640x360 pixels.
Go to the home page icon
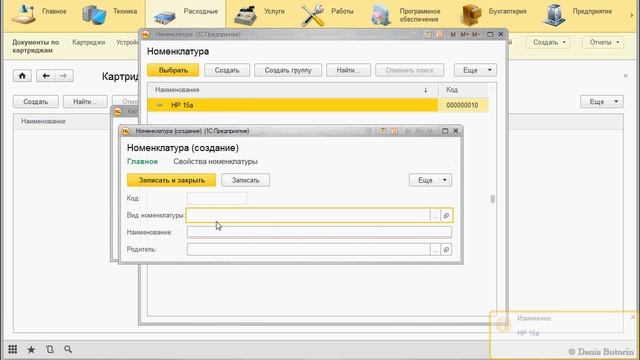pyautogui.click(x=22, y=76)
